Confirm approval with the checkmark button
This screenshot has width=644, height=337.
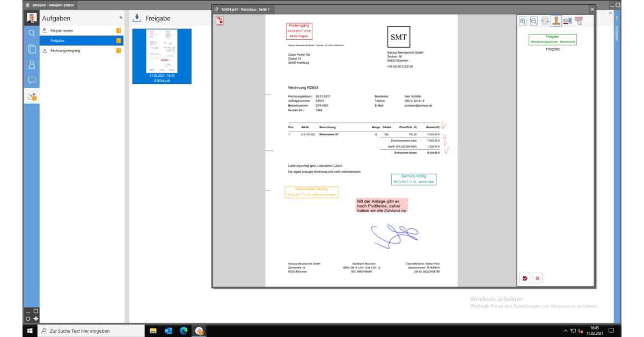coord(525,278)
